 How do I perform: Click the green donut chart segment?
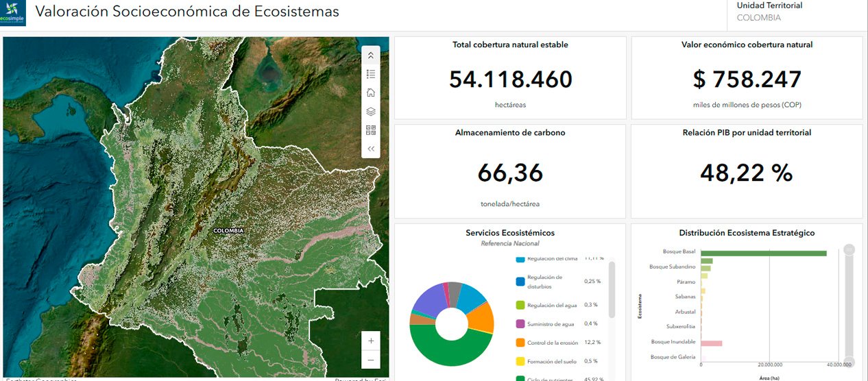[449, 350]
